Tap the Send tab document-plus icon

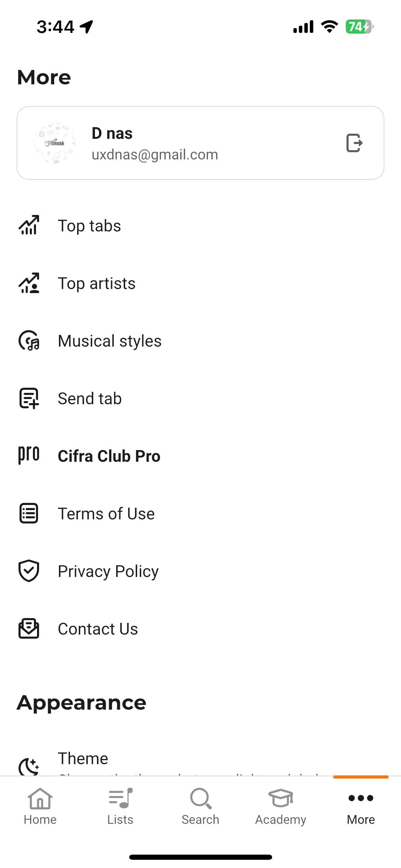point(29,398)
